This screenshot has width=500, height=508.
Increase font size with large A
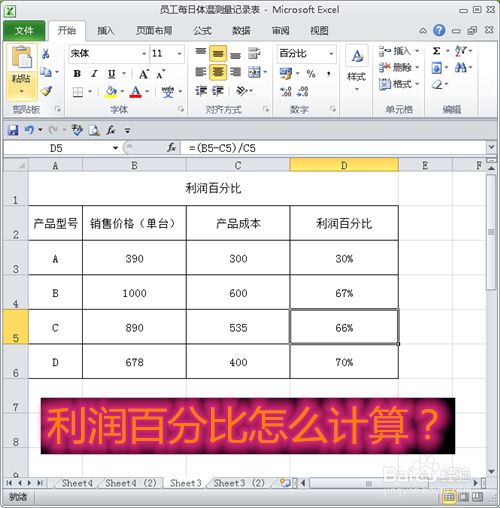click(144, 74)
